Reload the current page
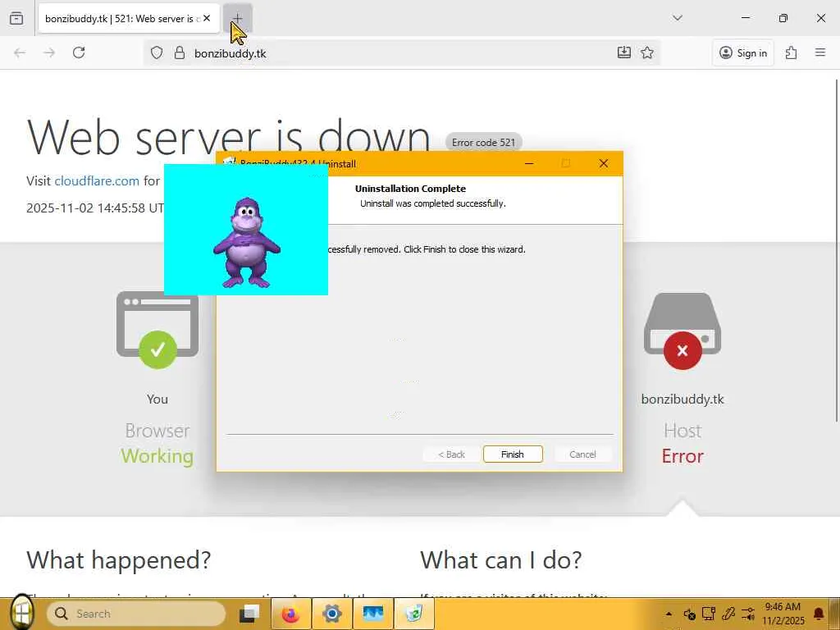This screenshot has width=840, height=630. [79, 52]
